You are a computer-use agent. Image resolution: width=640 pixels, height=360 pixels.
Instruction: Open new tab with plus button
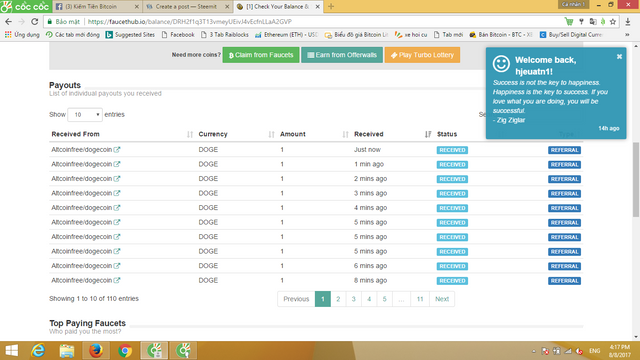pos(331,7)
